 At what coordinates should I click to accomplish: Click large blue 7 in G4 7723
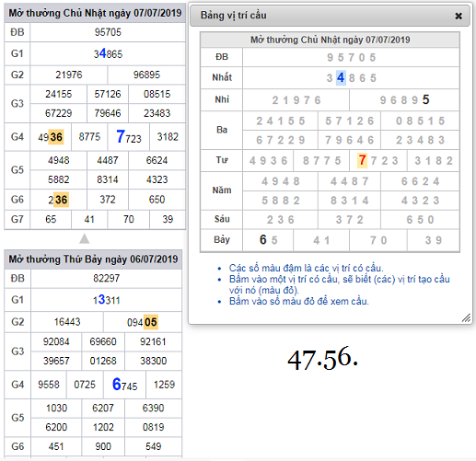pos(121,136)
